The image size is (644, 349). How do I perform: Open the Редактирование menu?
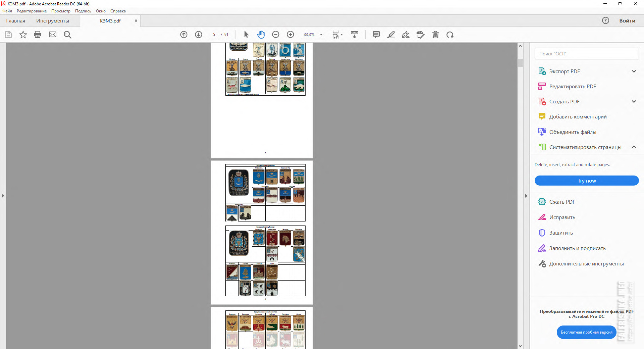click(32, 11)
